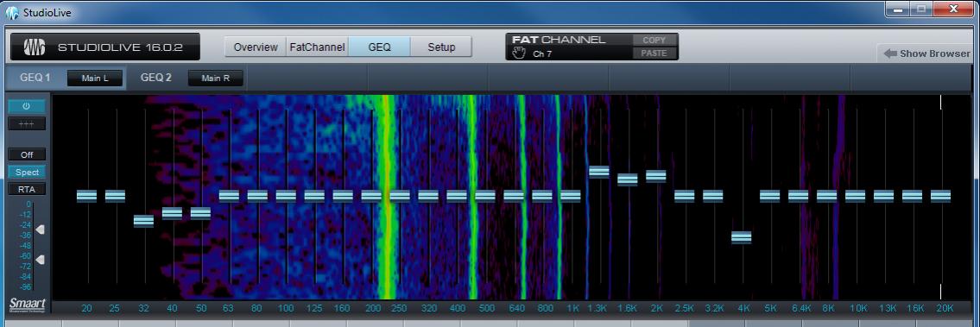Screen dimensions: 980x327
Task: Turn analyzer Off
Action: [x=26, y=154]
